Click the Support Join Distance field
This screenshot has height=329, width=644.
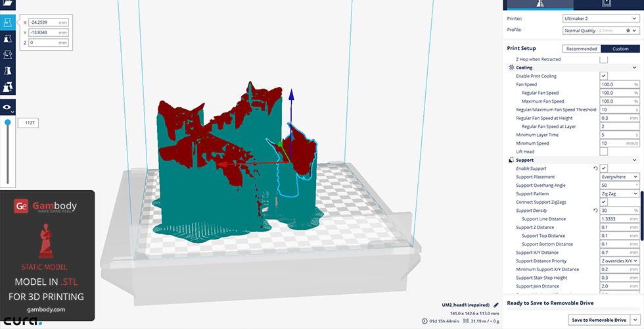619,286
